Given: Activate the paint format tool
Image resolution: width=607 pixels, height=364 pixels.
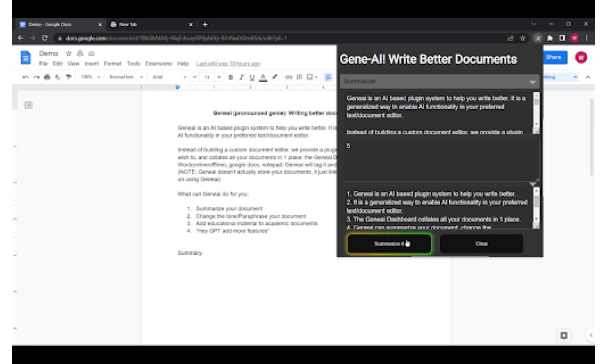Looking at the screenshot, I should click(69, 77).
